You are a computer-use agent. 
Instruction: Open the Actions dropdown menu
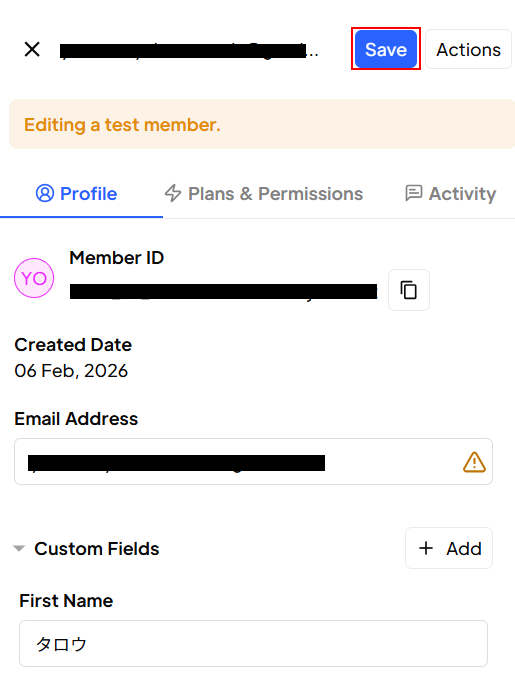(468, 49)
